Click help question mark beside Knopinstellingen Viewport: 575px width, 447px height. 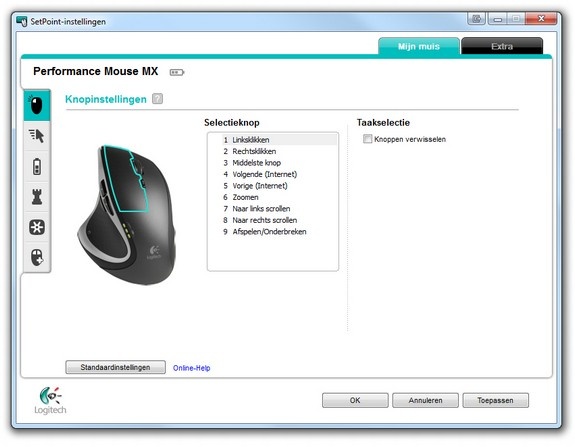click(x=157, y=99)
